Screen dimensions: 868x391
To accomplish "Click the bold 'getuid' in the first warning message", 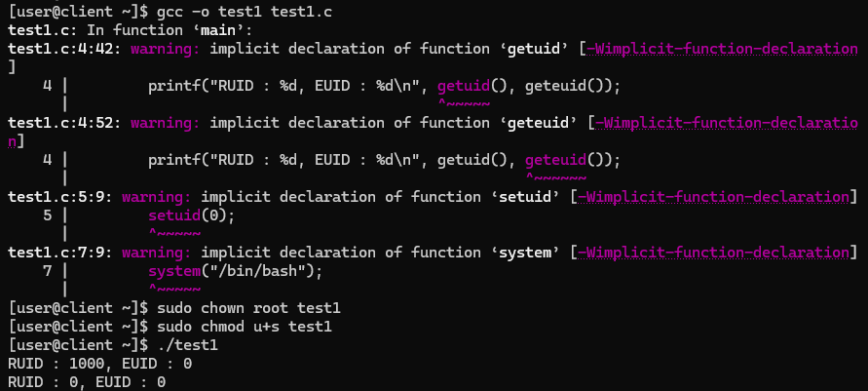I will pos(534,49).
